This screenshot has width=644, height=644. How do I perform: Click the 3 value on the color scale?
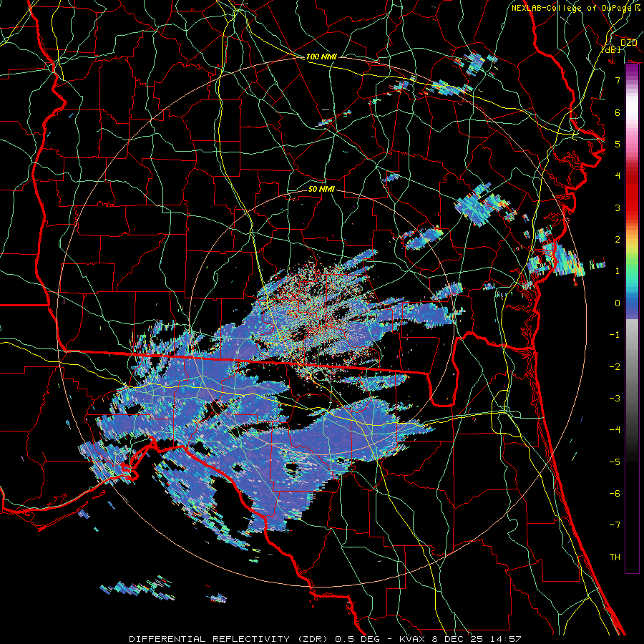click(618, 208)
